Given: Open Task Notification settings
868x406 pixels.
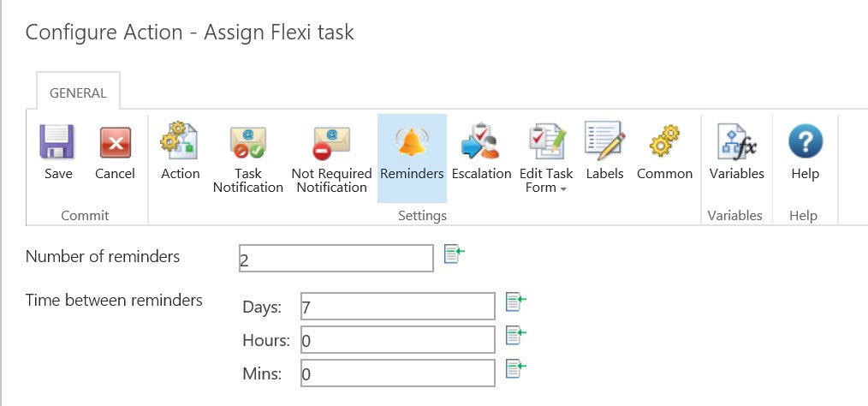Looking at the screenshot, I should pos(247,144).
